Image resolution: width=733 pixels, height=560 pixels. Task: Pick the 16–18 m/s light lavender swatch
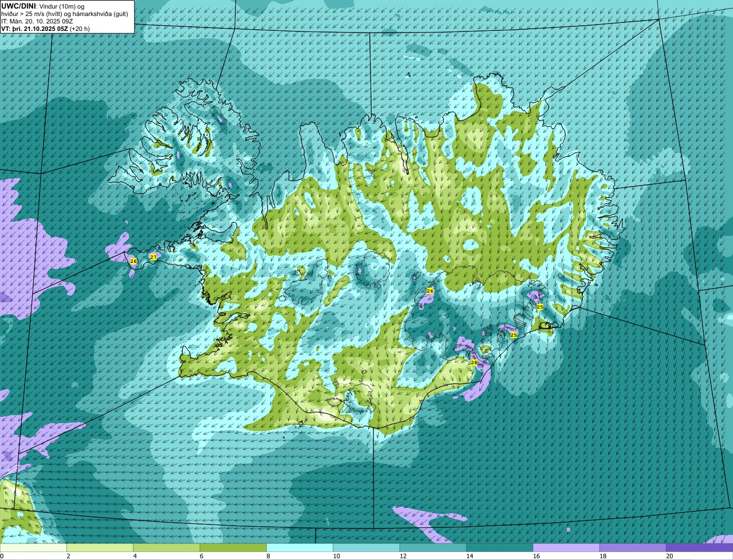[x=566, y=547]
